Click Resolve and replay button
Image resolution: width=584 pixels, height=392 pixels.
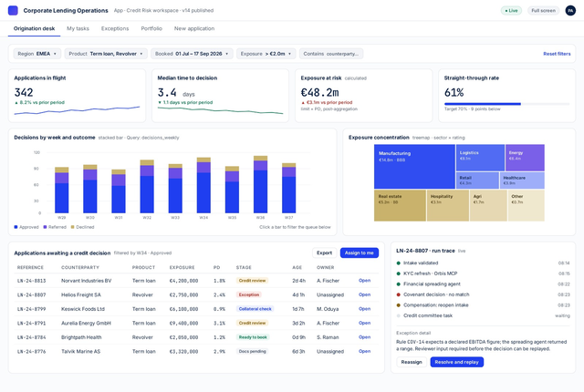(456, 362)
